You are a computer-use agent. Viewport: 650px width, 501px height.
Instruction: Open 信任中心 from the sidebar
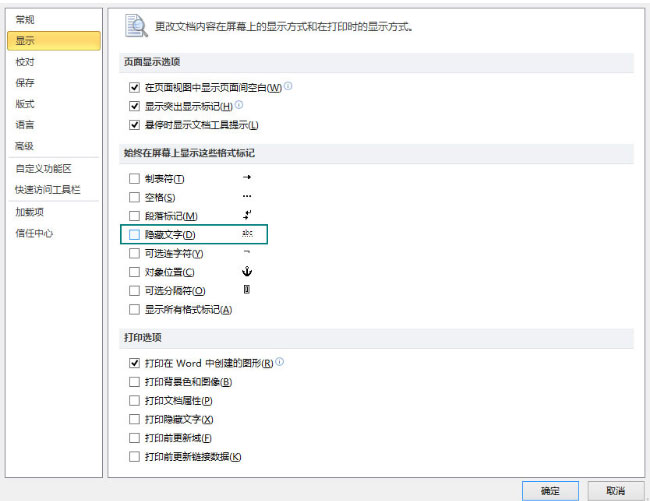click(x=33, y=233)
